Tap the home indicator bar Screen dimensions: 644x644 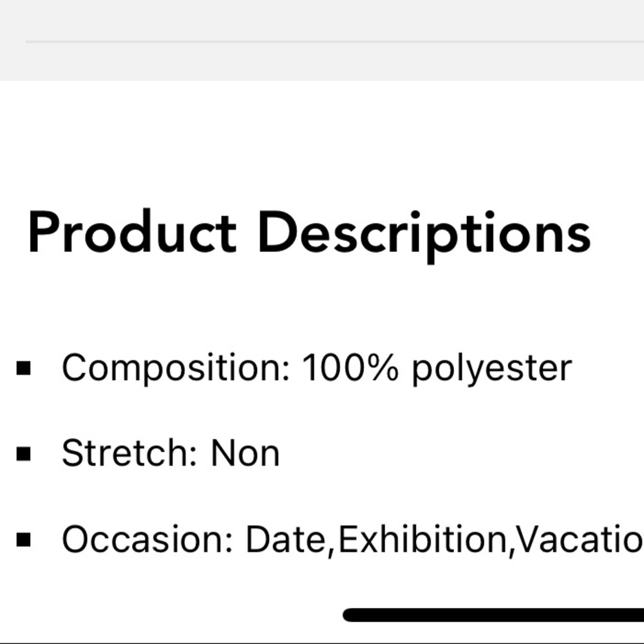tap(493, 615)
